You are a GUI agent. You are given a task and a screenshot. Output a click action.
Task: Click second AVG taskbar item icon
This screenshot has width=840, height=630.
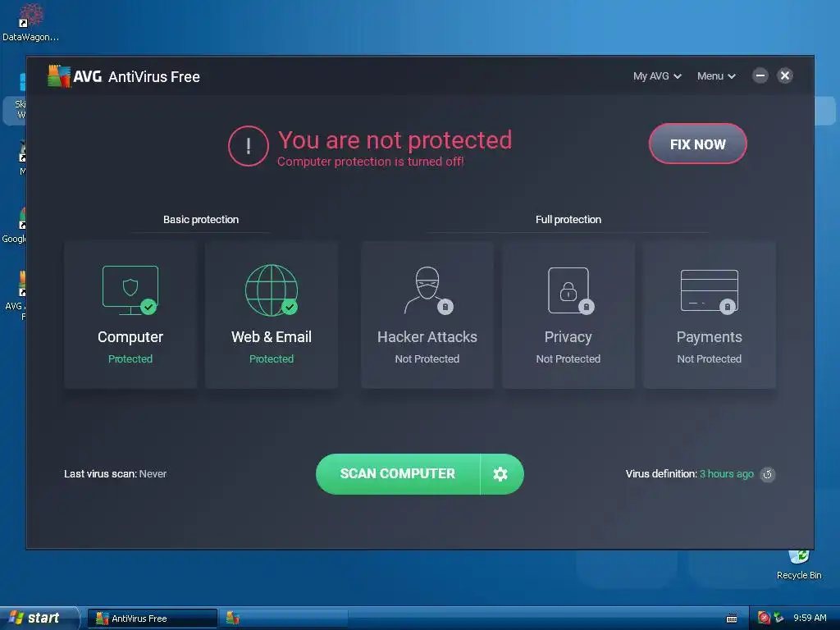point(232,619)
